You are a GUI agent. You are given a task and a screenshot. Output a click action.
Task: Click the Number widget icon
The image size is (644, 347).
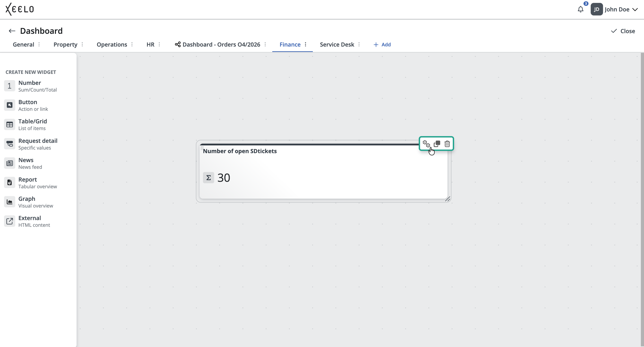point(9,86)
